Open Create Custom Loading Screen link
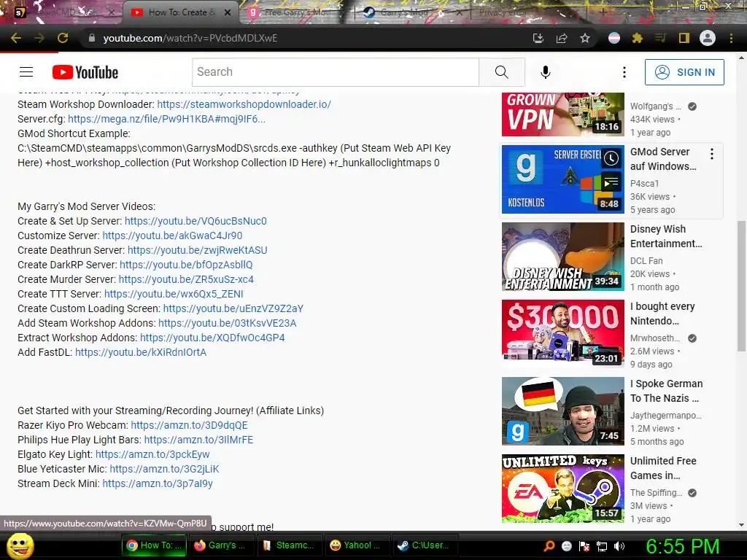747x560 pixels. coord(233,308)
